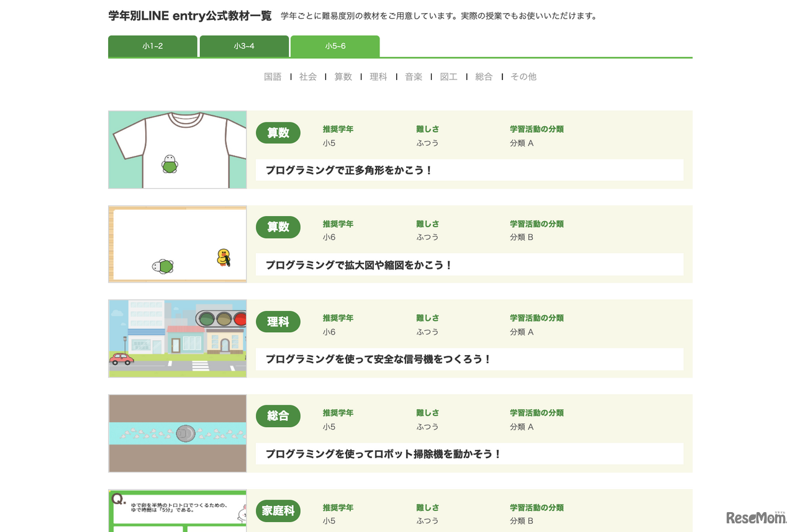795x532 pixels.
Task: Click 小6 grade value in the 拡大図 lesson
Action: pos(329,237)
